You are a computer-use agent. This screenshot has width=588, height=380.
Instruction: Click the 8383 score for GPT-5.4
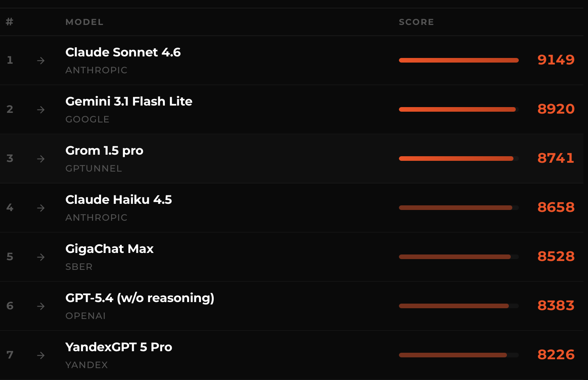pyautogui.click(x=556, y=306)
